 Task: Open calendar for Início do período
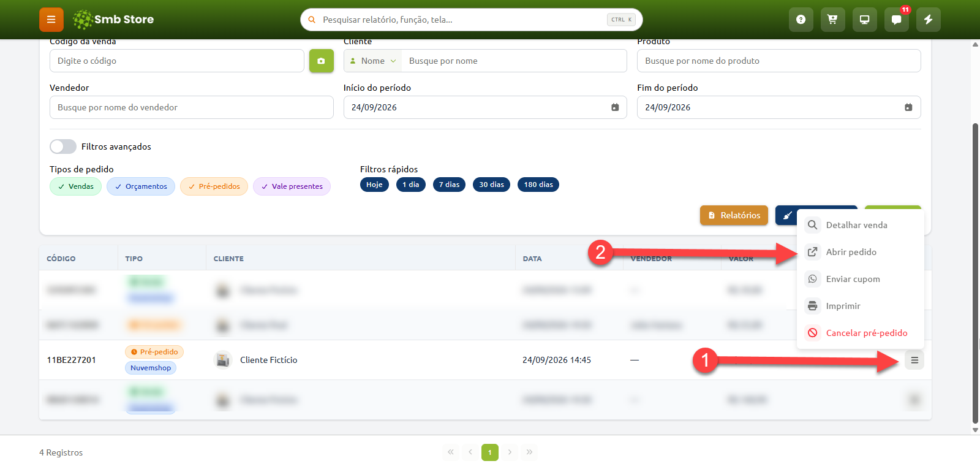615,107
